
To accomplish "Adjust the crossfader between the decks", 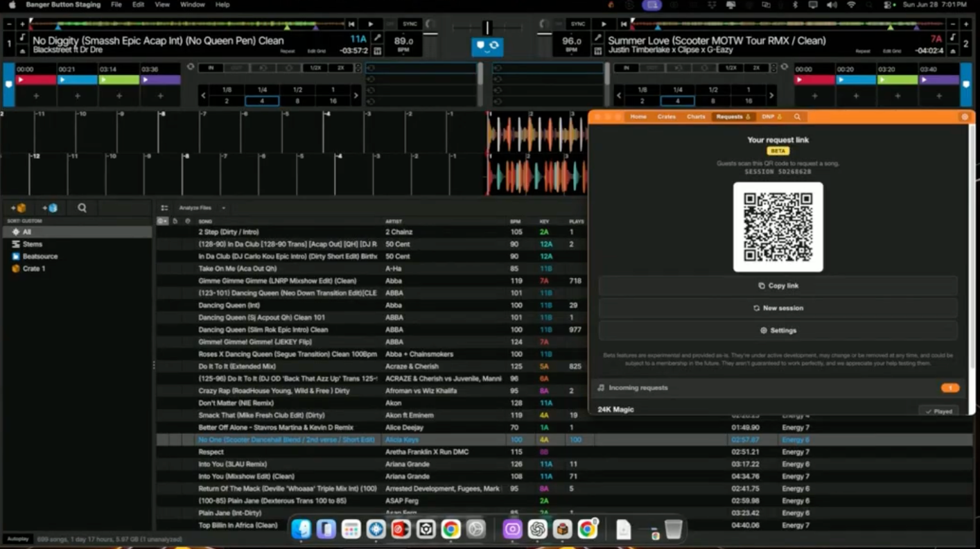I will 487,28.
